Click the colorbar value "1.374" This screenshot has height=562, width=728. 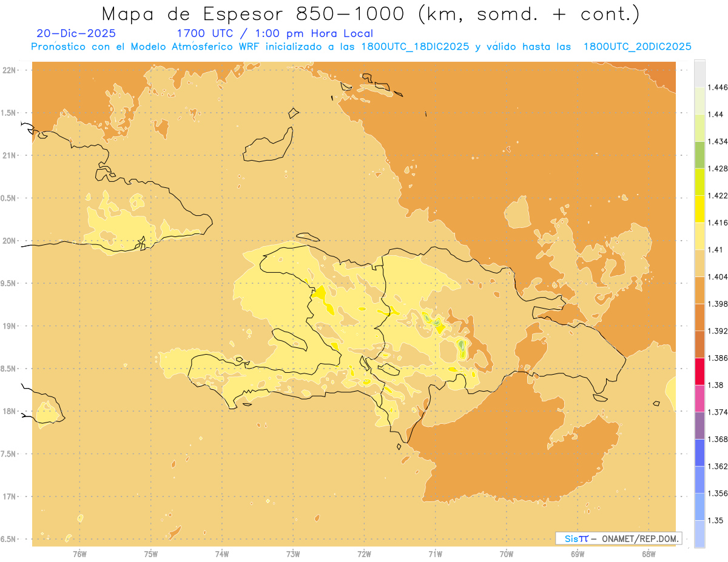[x=719, y=412]
